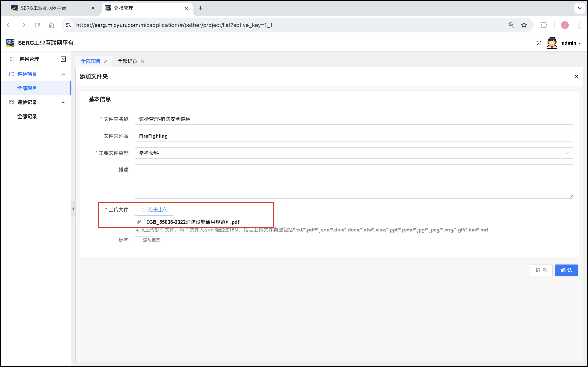The height and width of the screenshot is (367, 588).
Task: Click the 添加标签 add tag button
Action: pos(149,240)
